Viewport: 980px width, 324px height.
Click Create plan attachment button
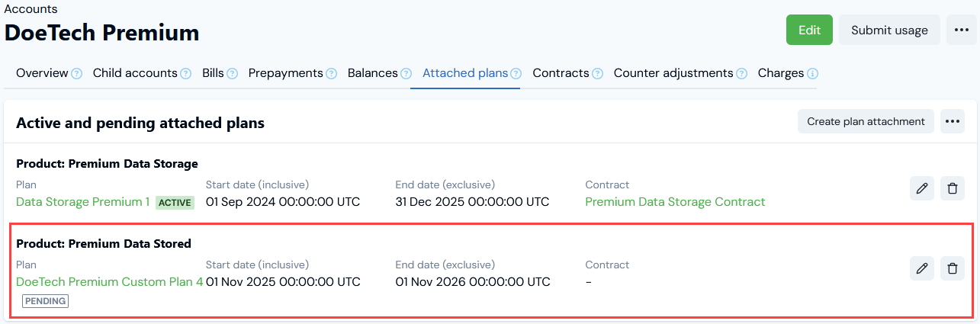[866, 121]
